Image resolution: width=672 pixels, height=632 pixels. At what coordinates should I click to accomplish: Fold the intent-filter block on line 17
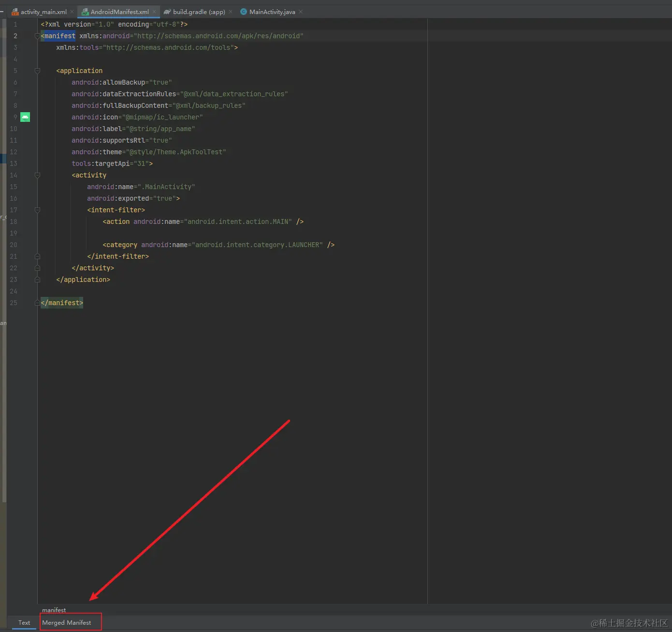pyautogui.click(x=37, y=210)
